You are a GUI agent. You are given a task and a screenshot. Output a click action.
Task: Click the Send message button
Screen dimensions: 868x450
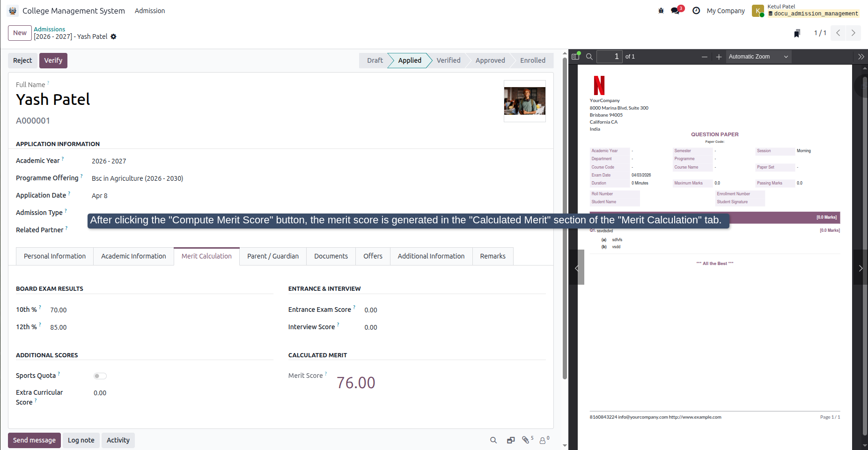[x=34, y=440]
